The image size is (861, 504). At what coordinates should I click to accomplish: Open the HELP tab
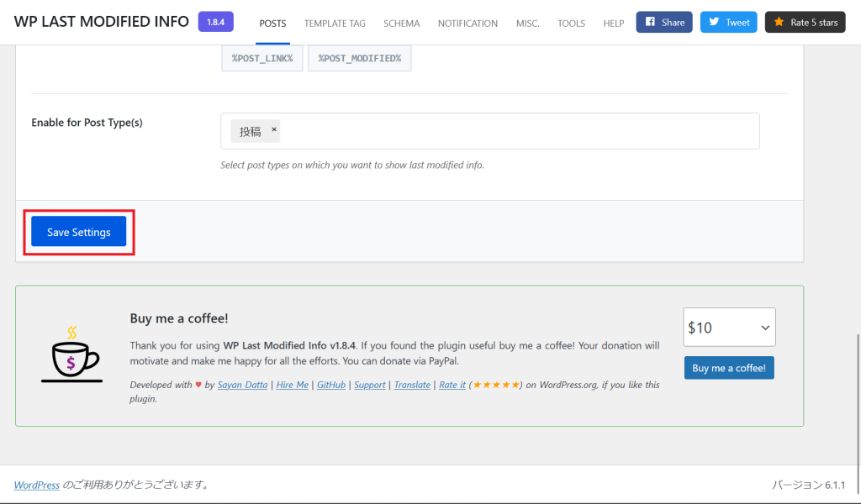[613, 23]
